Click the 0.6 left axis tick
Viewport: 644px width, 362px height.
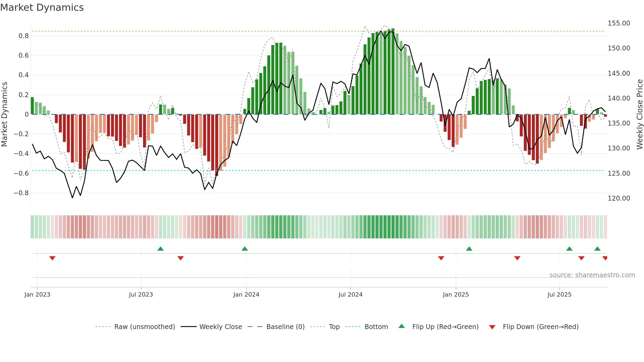(x=24, y=56)
